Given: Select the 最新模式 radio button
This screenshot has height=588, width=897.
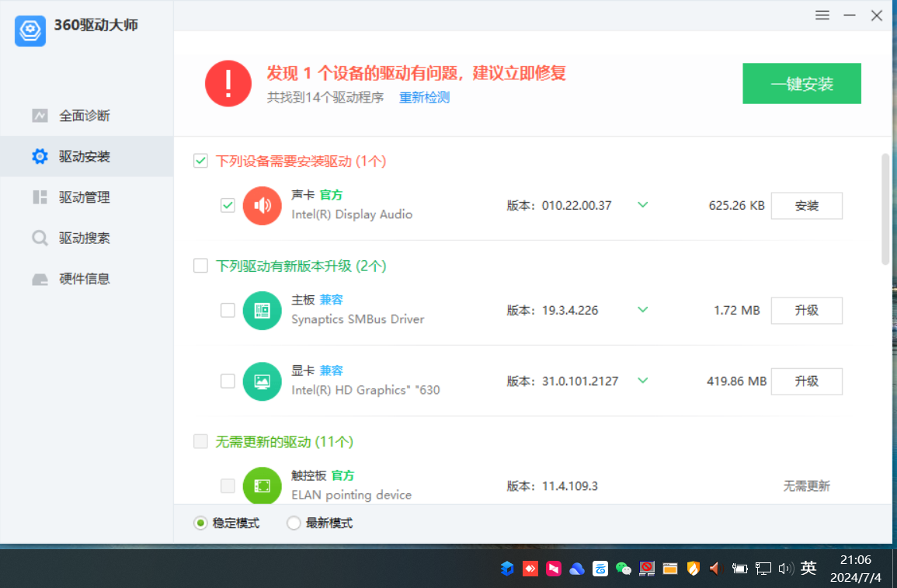Looking at the screenshot, I should pos(294,524).
